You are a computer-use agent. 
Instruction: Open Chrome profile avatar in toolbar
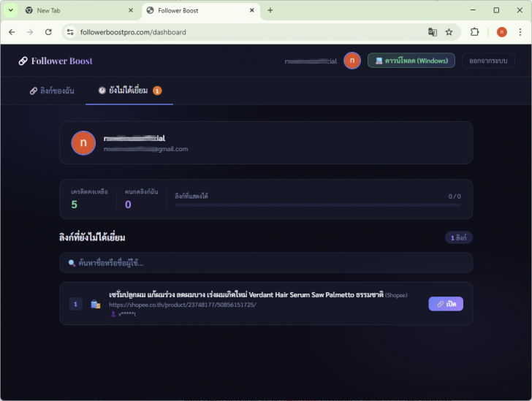click(x=502, y=32)
